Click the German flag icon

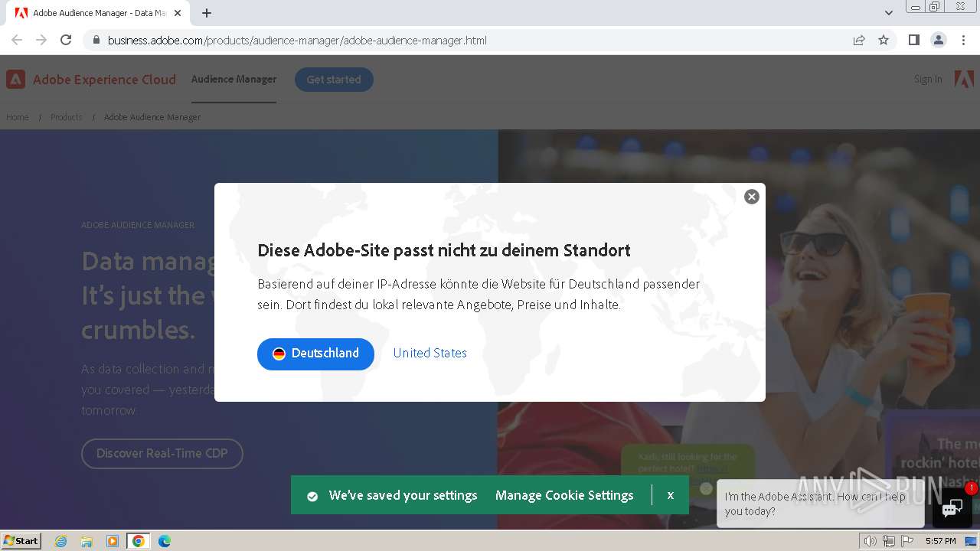(x=279, y=354)
